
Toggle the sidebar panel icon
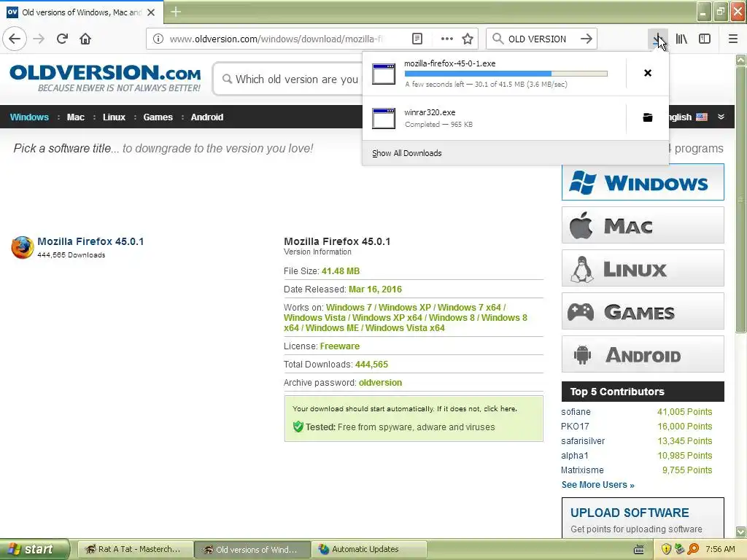(x=705, y=39)
